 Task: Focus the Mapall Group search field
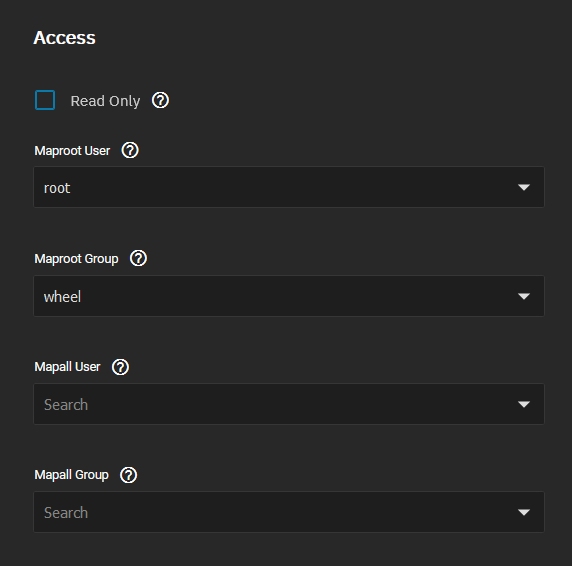[x=289, y=512]
